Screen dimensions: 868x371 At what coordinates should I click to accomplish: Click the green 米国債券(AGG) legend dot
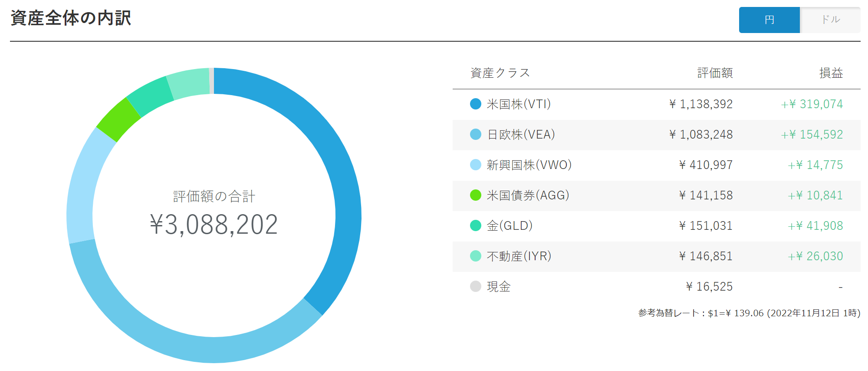tap(476, 195)
